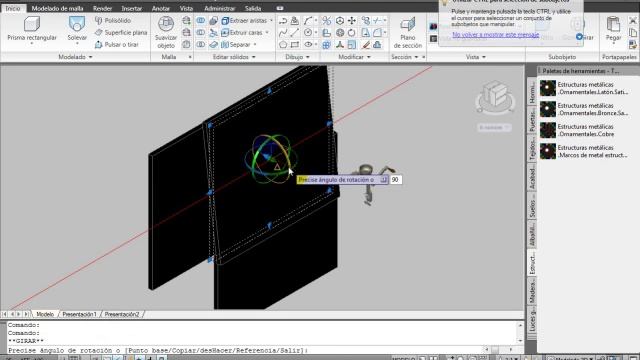Choose the rectangle tool in Dibujo panel

(295, 44)
